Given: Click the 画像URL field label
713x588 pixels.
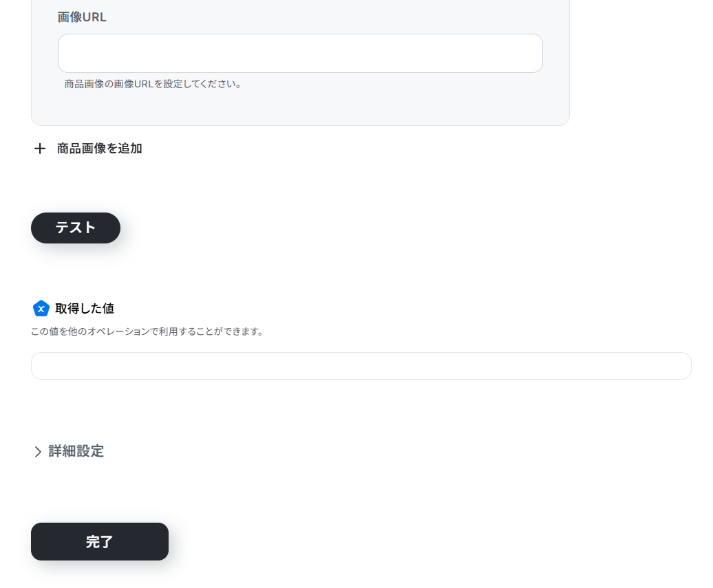Looking at the screenshot, I should (x=82, y=17).
